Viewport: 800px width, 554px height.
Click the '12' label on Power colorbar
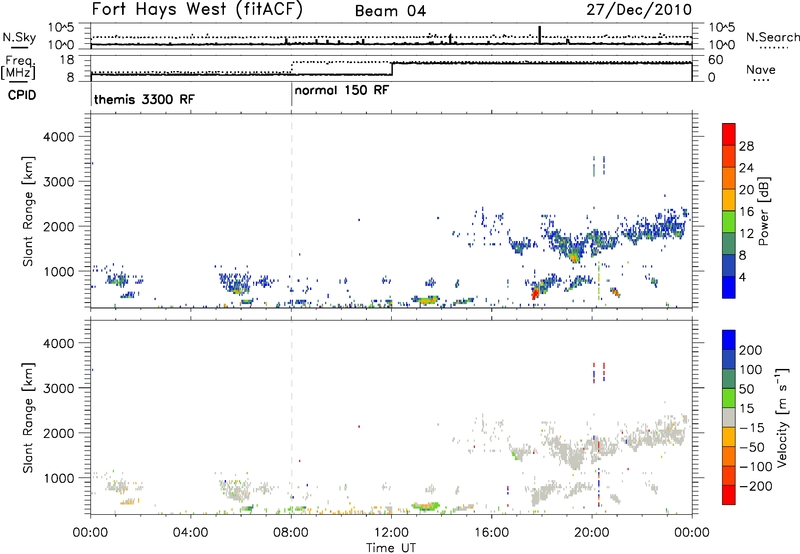coord(746,234)
